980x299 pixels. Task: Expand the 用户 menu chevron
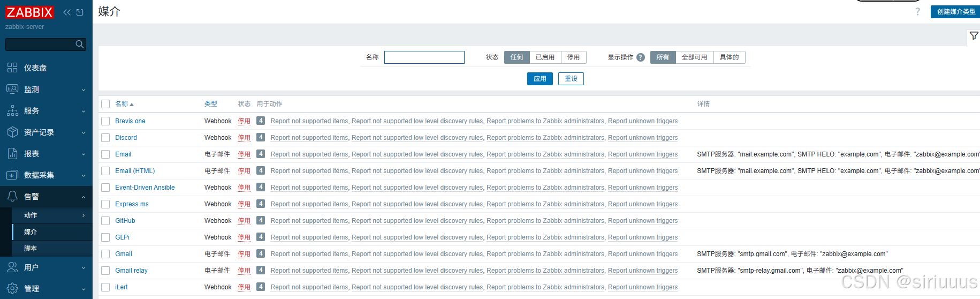pos(83,268)
